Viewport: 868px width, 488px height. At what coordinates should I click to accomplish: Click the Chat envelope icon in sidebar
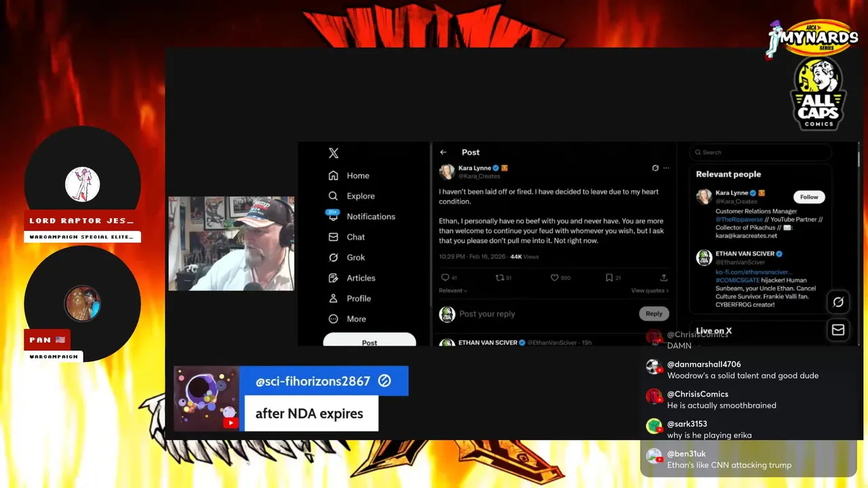coord(333,237)
